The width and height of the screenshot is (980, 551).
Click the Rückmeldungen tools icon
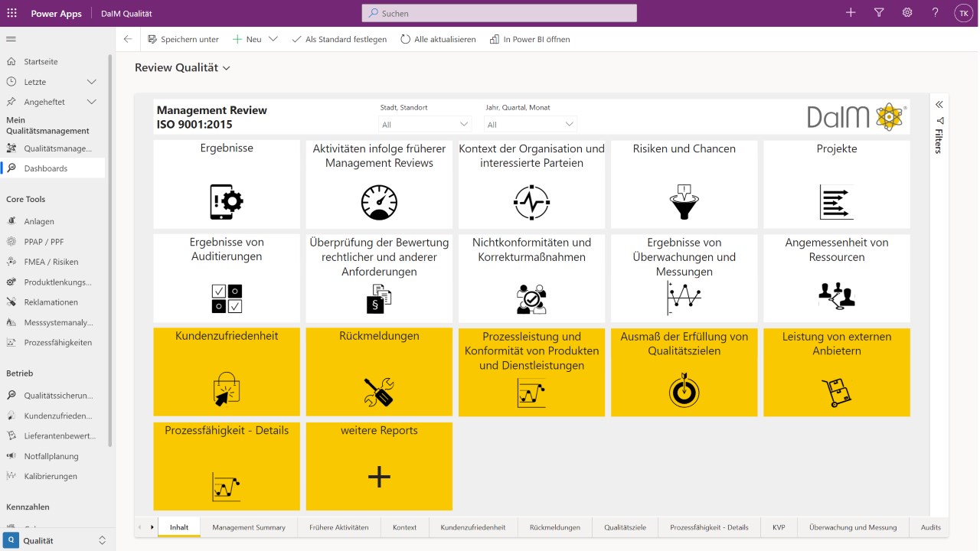[379, 392]
